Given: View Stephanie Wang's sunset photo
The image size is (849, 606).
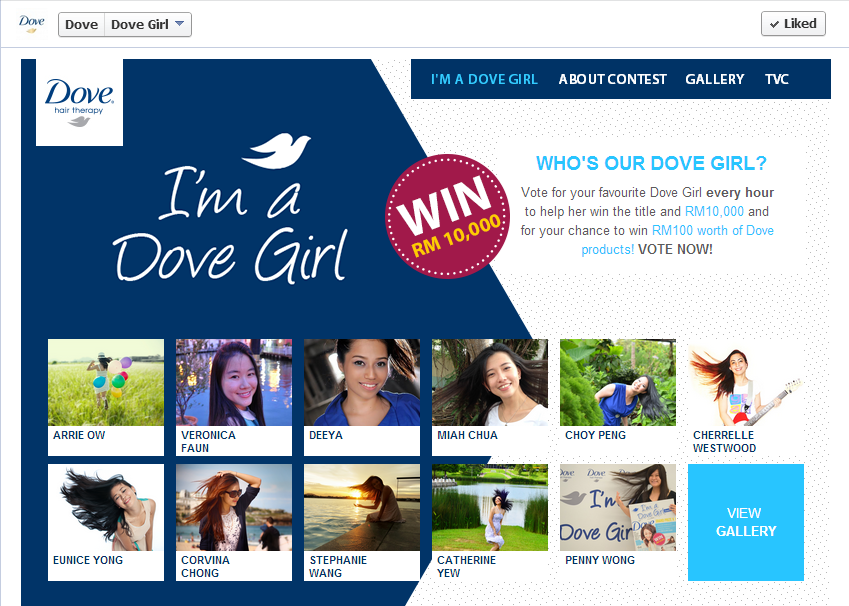Looking at the screenshot, I should [x=362, y=507].
